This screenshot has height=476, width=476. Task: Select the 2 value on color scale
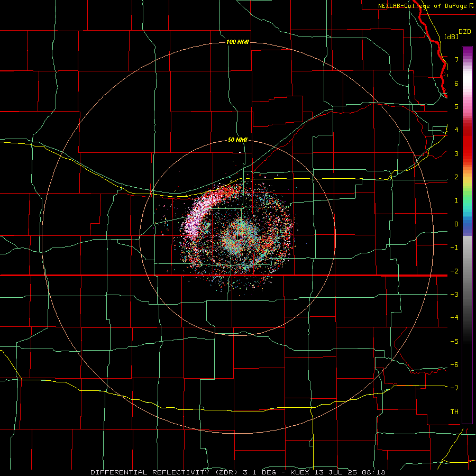pos(456,177)
